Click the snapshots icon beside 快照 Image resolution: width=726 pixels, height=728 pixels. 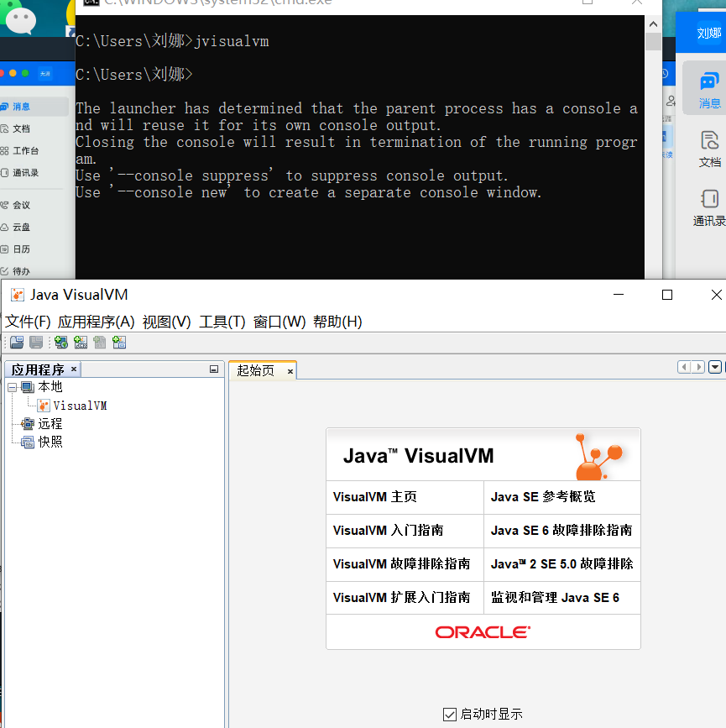28,442
